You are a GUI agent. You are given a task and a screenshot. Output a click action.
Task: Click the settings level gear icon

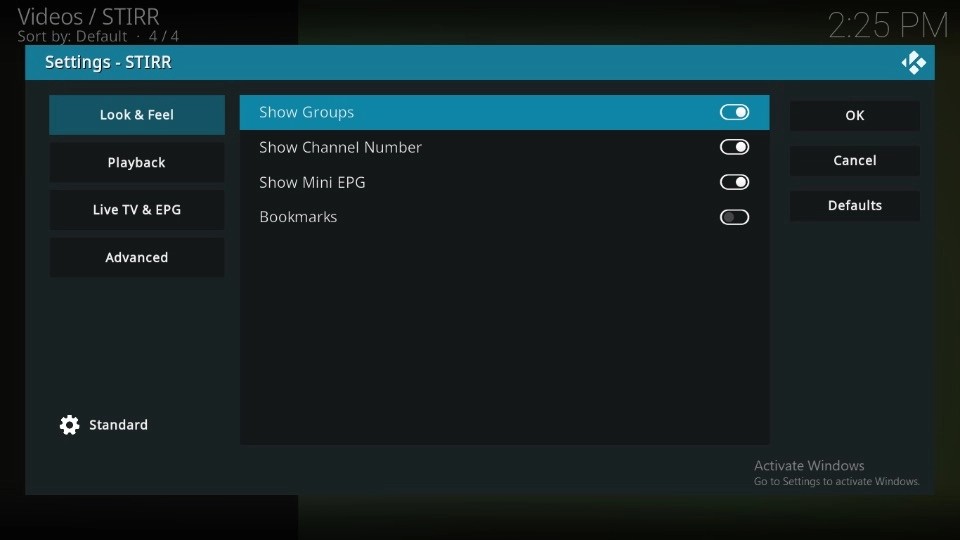click(69, 425)
